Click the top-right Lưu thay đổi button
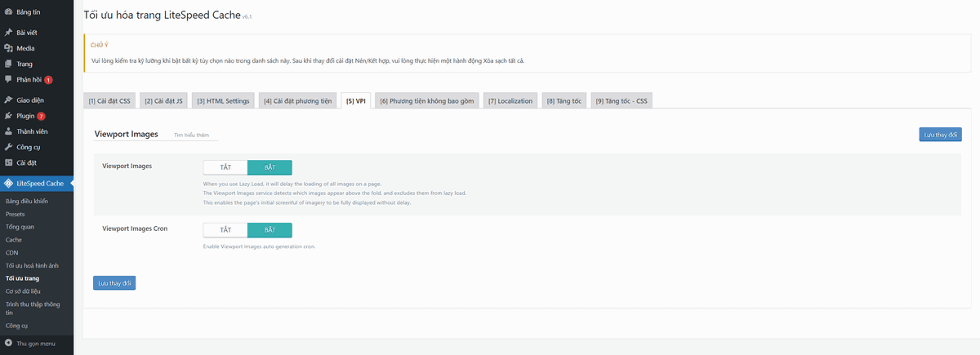The width and height of the screenshot is (980, 355). point(940,135)
